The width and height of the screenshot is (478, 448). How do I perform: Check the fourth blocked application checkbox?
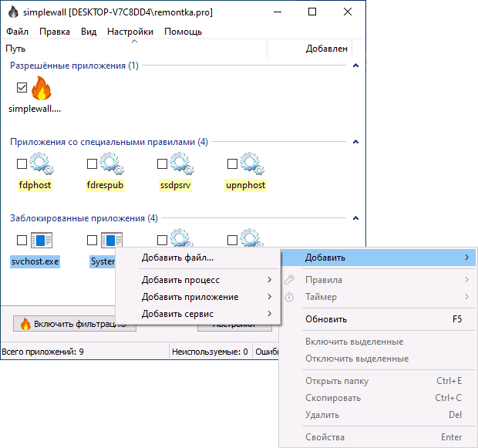pos(232,240)
